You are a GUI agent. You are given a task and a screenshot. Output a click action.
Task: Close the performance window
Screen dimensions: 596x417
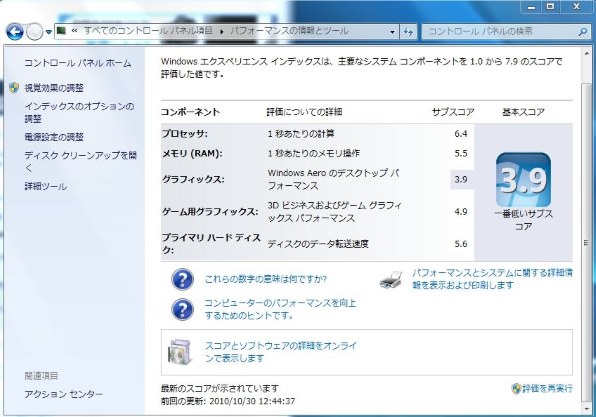(577, 7)
